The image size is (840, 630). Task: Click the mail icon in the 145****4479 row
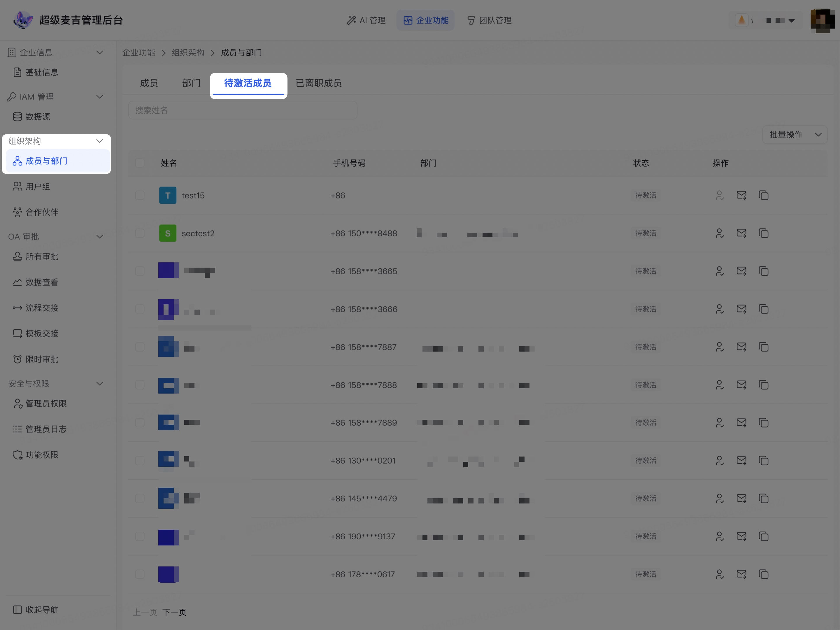point(741,498)
